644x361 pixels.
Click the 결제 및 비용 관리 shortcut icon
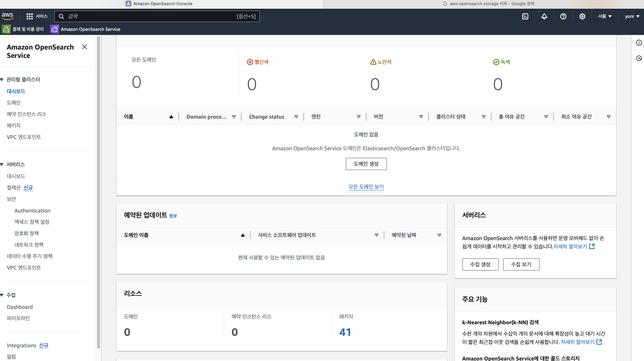[x=6, y=29]
